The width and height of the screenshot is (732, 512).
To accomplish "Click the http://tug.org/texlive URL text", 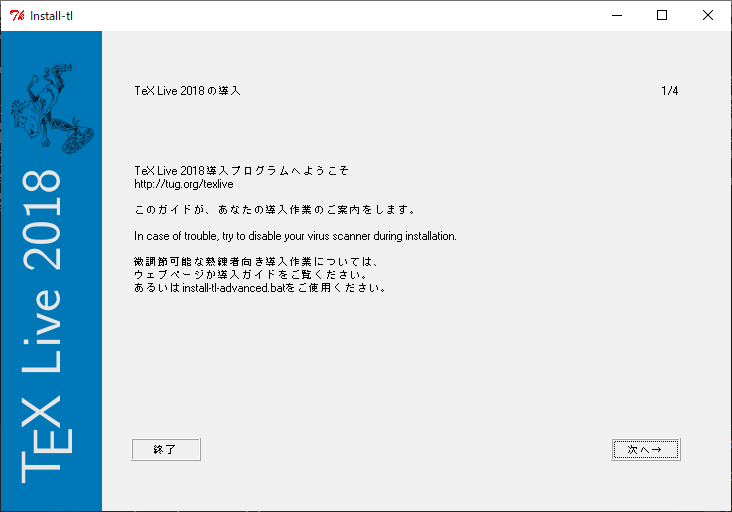I will coord(183,184).
